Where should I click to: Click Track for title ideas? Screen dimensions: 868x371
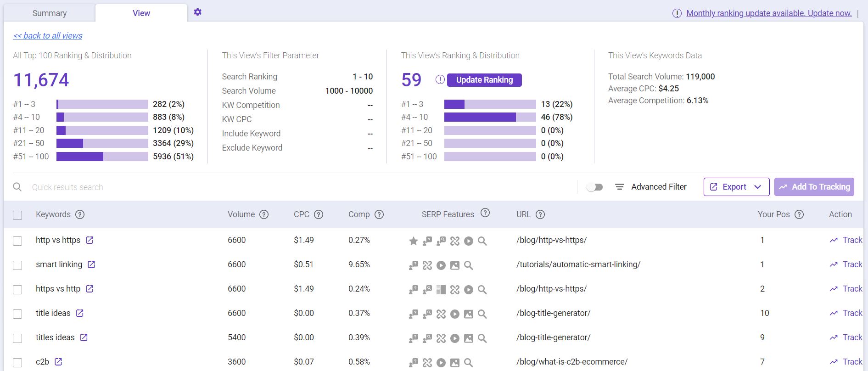[852, 313]
